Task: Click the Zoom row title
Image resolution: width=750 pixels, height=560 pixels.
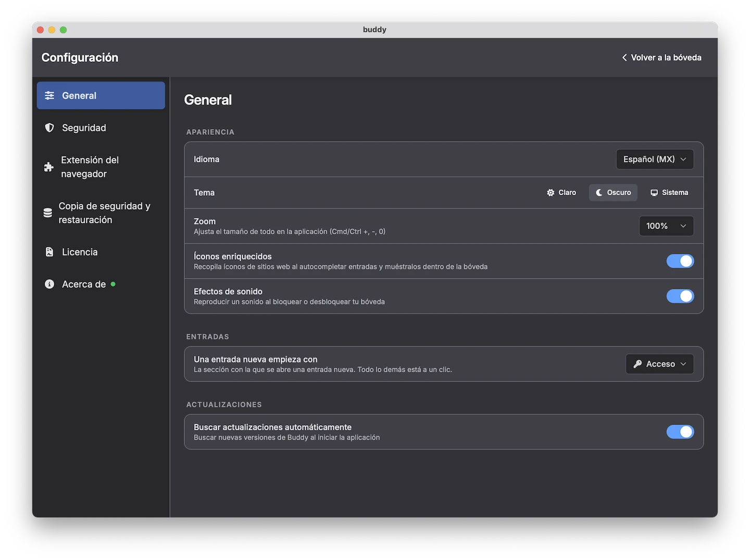Action: [x=205, y=221]
